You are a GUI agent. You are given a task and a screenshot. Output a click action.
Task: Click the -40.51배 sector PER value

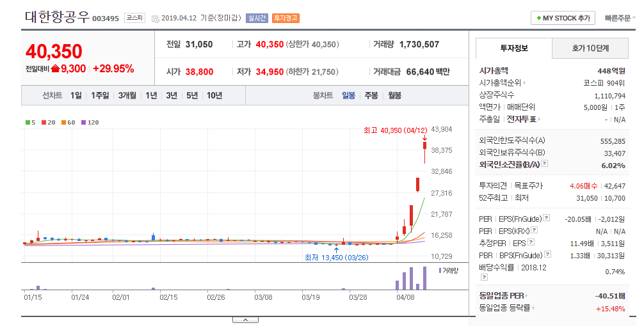click(x=610, y=296)
